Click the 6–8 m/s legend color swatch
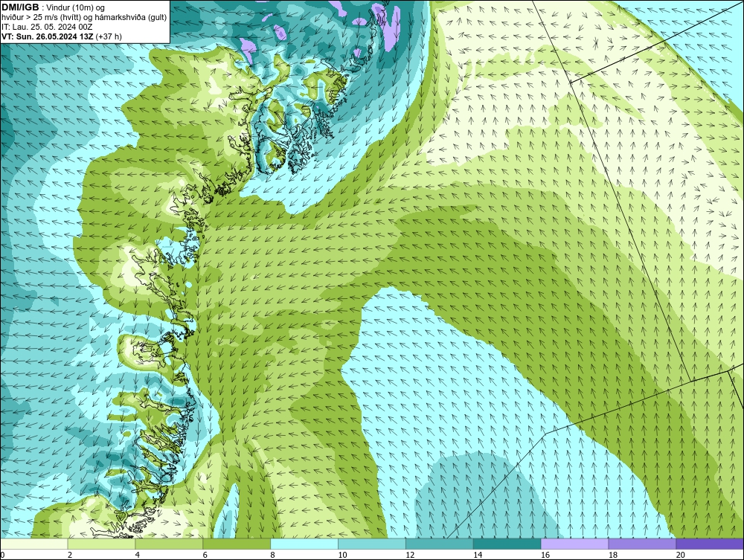This screenshot has height=560, width=744. (237, 544)
